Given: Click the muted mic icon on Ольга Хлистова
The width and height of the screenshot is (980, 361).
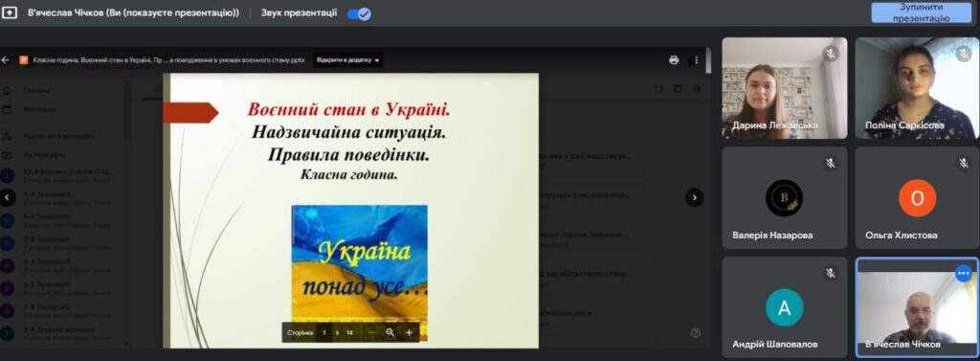Looking at the screenshot, I should 963,164.
